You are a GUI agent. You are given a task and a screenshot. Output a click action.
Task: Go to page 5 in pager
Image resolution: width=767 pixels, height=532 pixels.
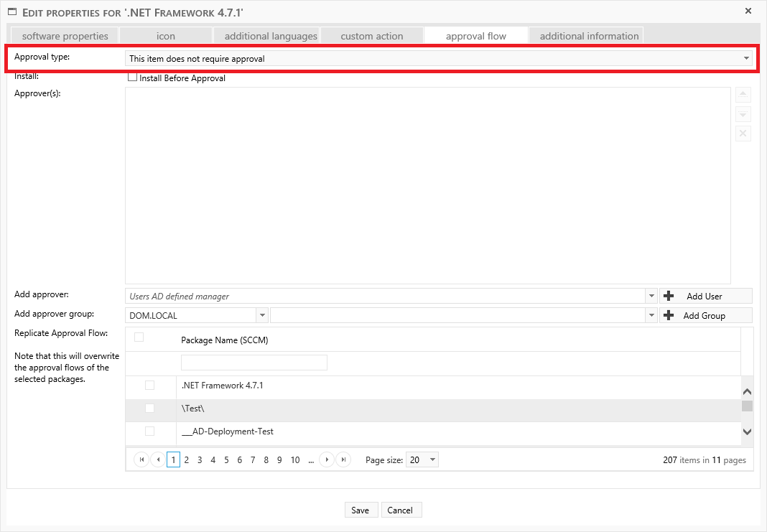pos(226,460)
